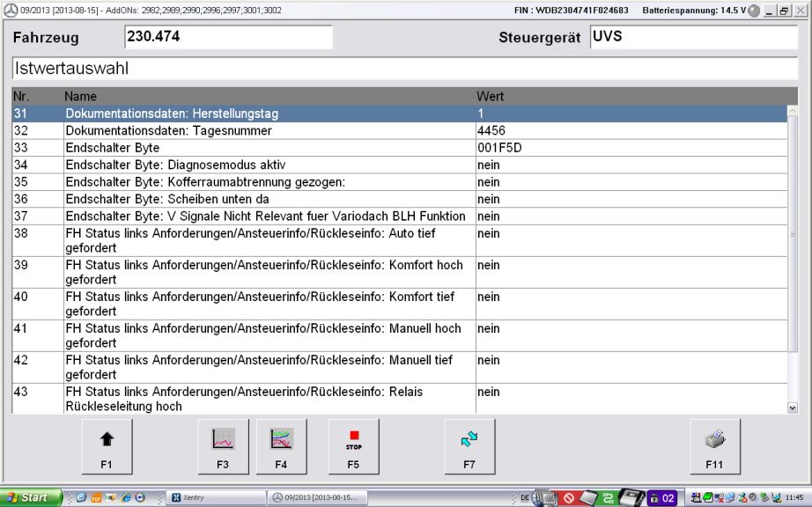Select row Endschalter Byte: Scheiben unten da
Viewport: 812px width, 507px height.
coord(399,199)
